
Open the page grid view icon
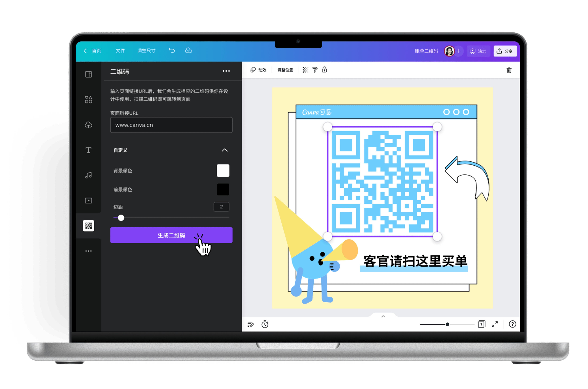482,324
